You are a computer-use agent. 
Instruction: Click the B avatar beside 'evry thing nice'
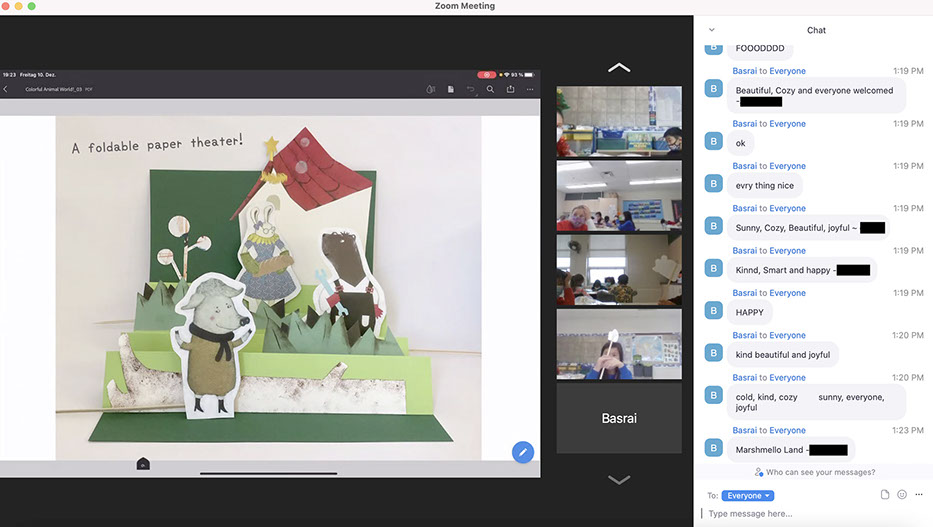713,184
